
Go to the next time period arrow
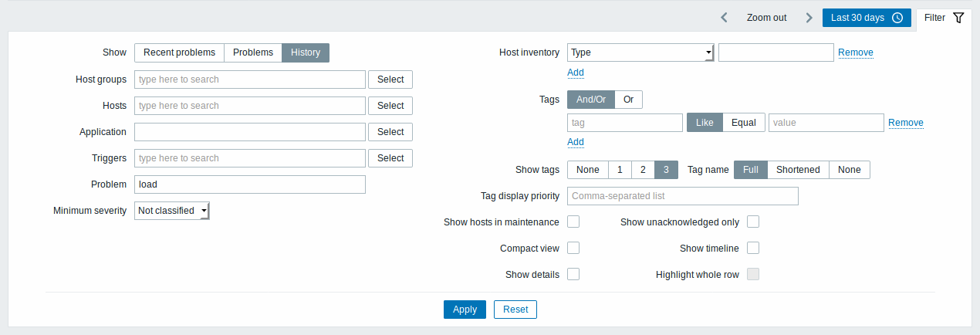809,18
